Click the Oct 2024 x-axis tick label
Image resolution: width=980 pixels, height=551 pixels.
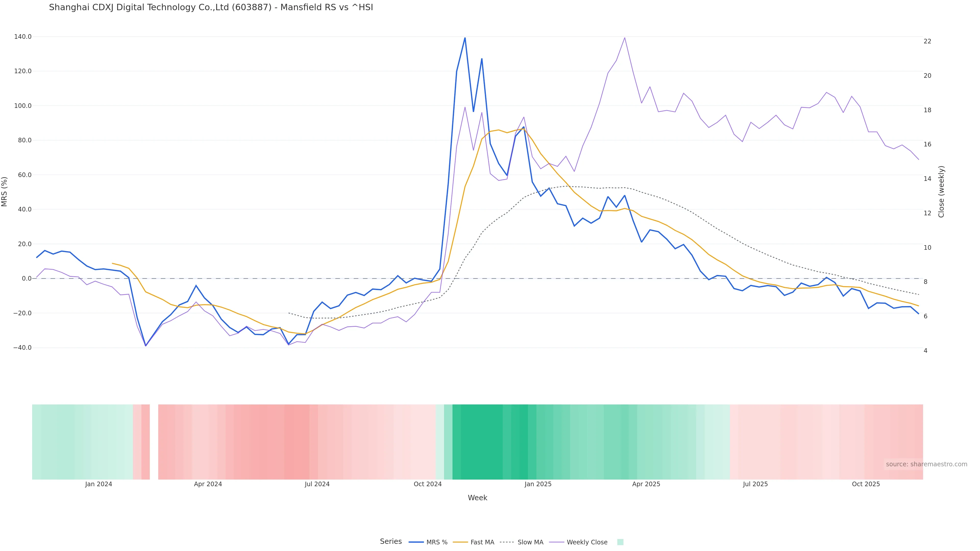tap(428, 484)
